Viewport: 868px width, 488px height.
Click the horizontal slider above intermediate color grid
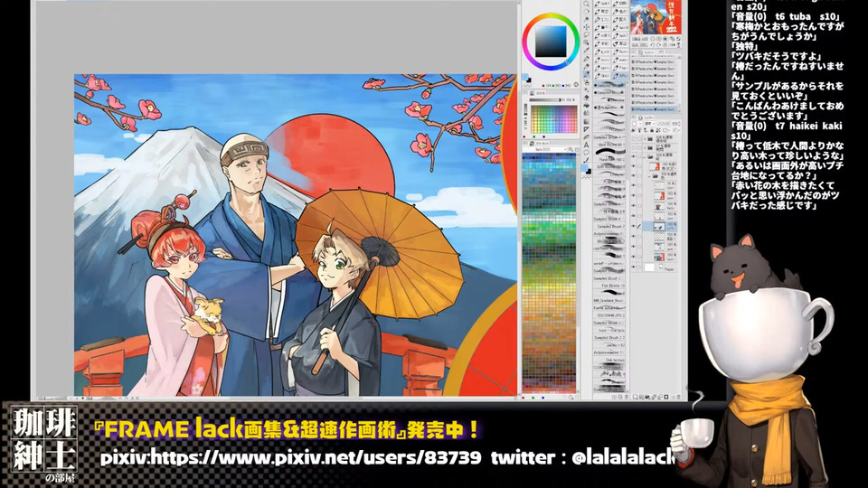[545, 99]
